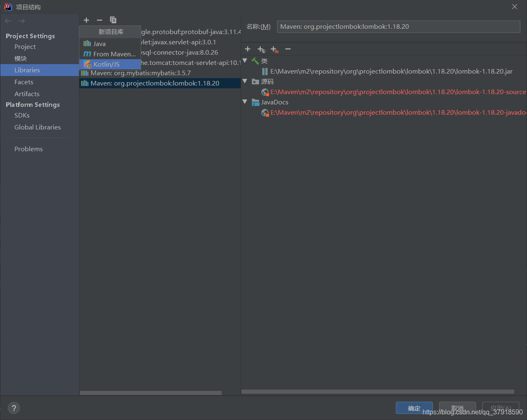Viewport: 527px width, 420px height.
Task: Click the 确定 OK button
Action: pyautogui.click(x=414, y=408)
